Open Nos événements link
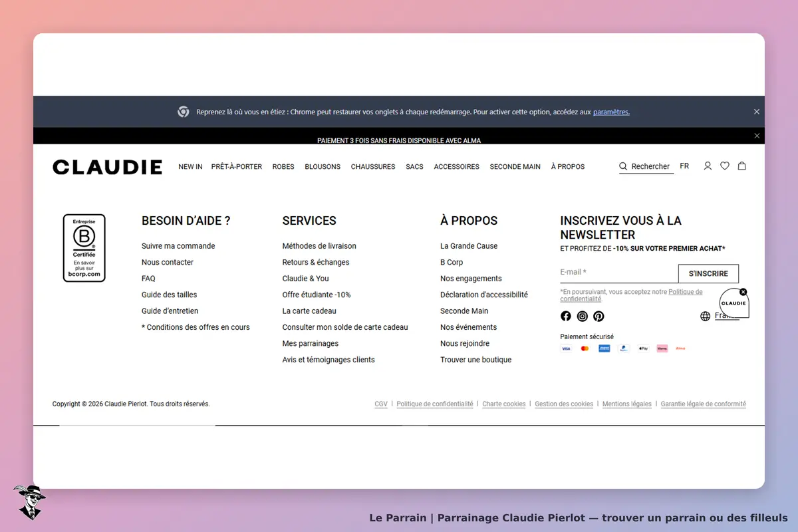 (469, 327)
